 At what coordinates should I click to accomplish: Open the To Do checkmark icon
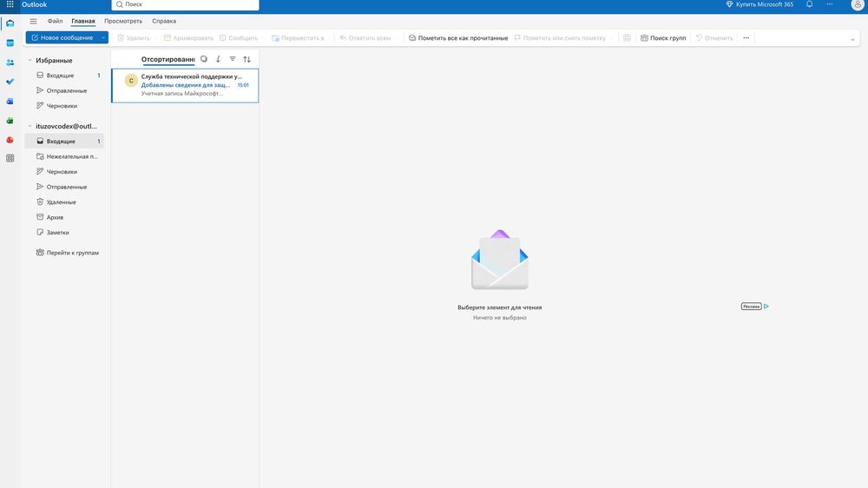10,82
